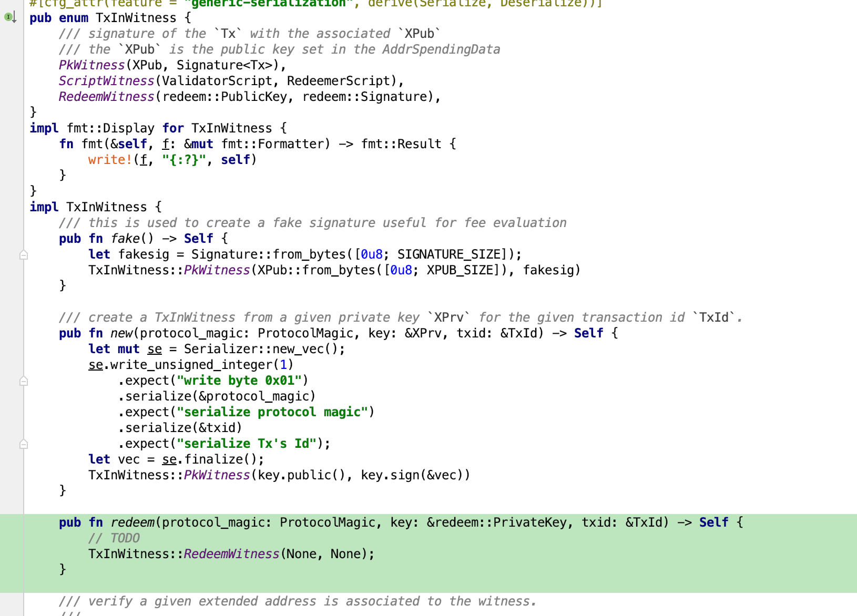Click the fmt::Result return type
The image size is (857, 616).
401,144
